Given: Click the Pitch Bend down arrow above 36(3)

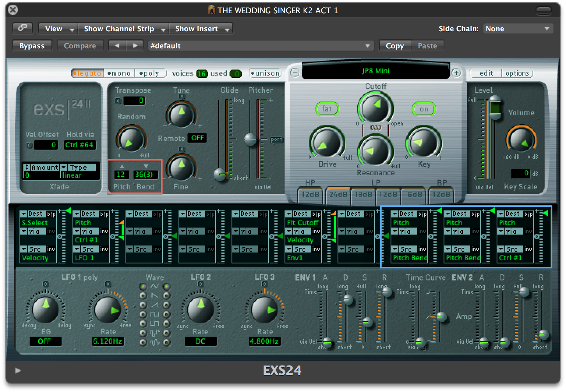Looking at the screenshot, I should tap(146, 166).
